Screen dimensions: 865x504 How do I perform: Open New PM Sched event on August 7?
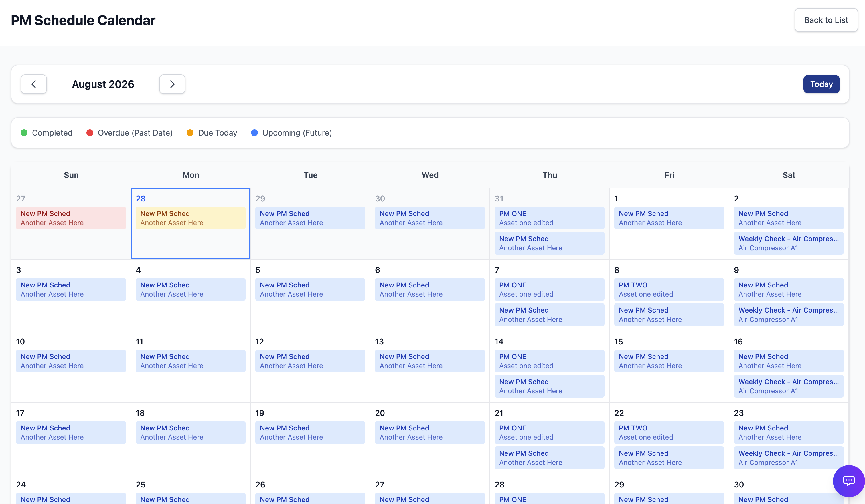click(x=550, y=315)
